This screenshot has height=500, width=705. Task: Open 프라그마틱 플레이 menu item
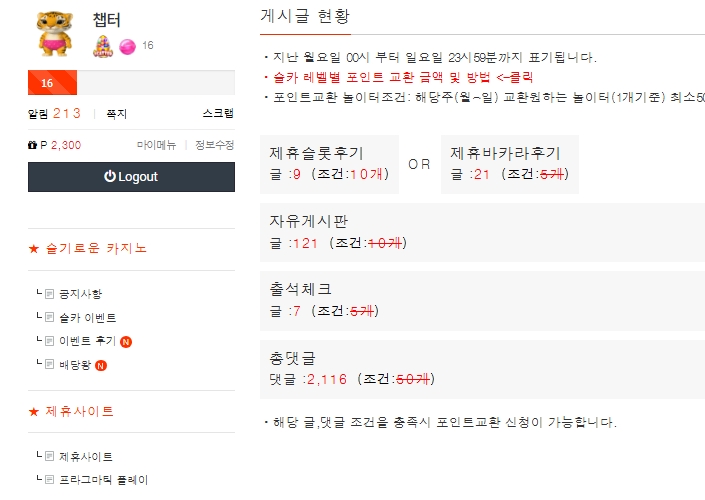click(x=103, y=480)
